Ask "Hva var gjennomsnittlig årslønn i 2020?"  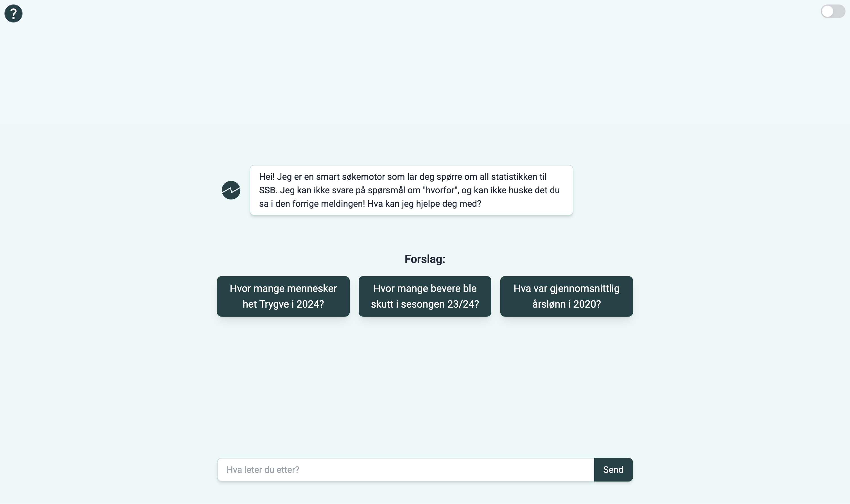pyautogui.click(x=566, y=296)
